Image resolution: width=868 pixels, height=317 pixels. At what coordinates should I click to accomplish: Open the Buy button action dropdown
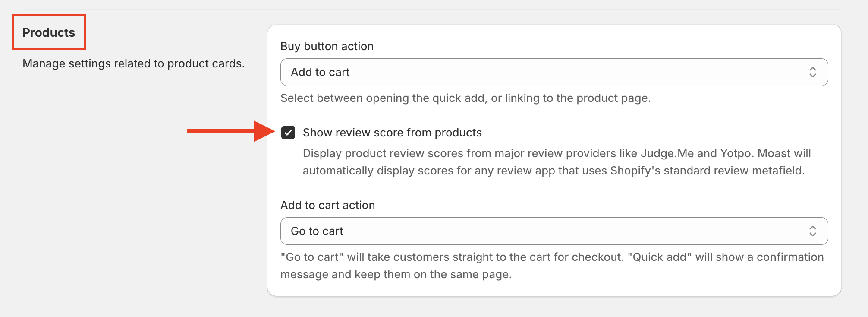[x=554, y=72]
